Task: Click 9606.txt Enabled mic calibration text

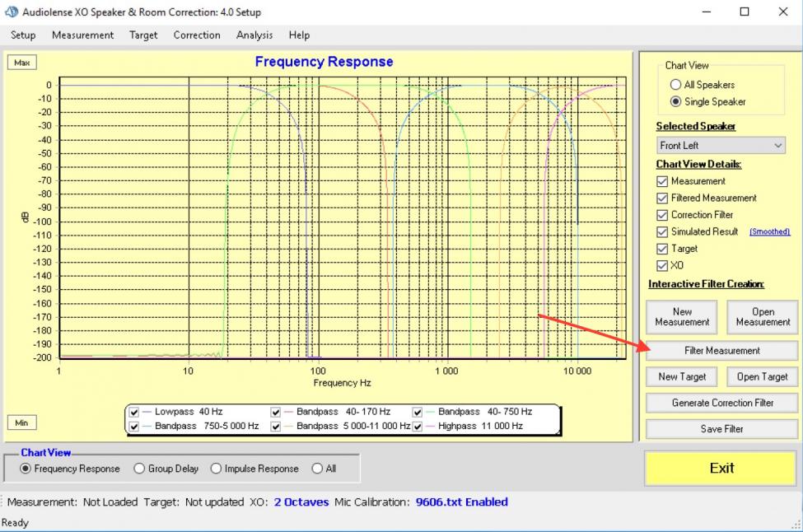Action: point(461,502)
